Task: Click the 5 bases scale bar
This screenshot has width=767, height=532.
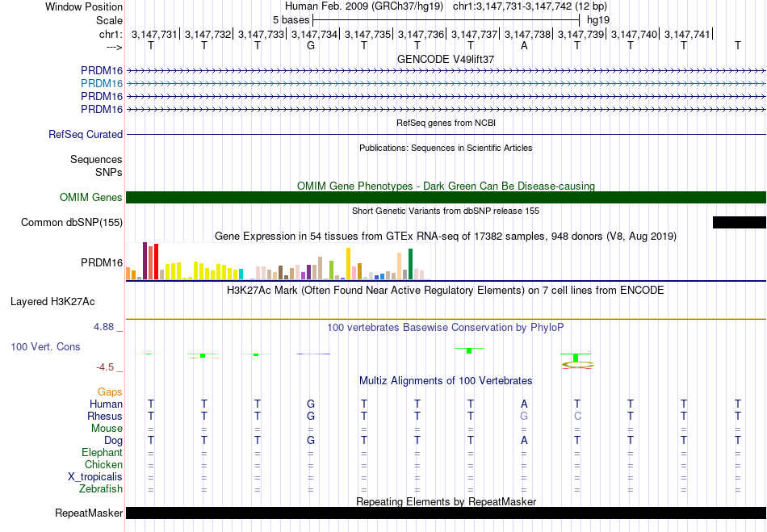Action: (446, 20)
